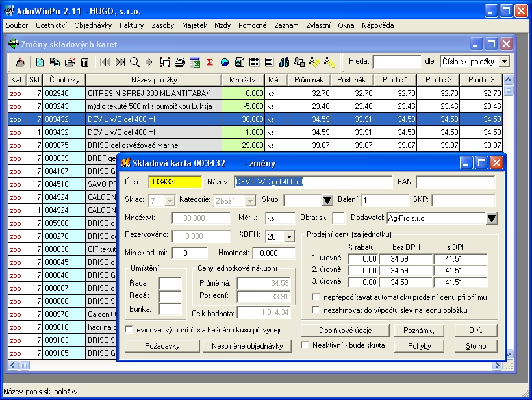The image size is (532, 400).
Task: Expand the Dodavatel supplier dropdown arrow
Action: coord(492,219)
